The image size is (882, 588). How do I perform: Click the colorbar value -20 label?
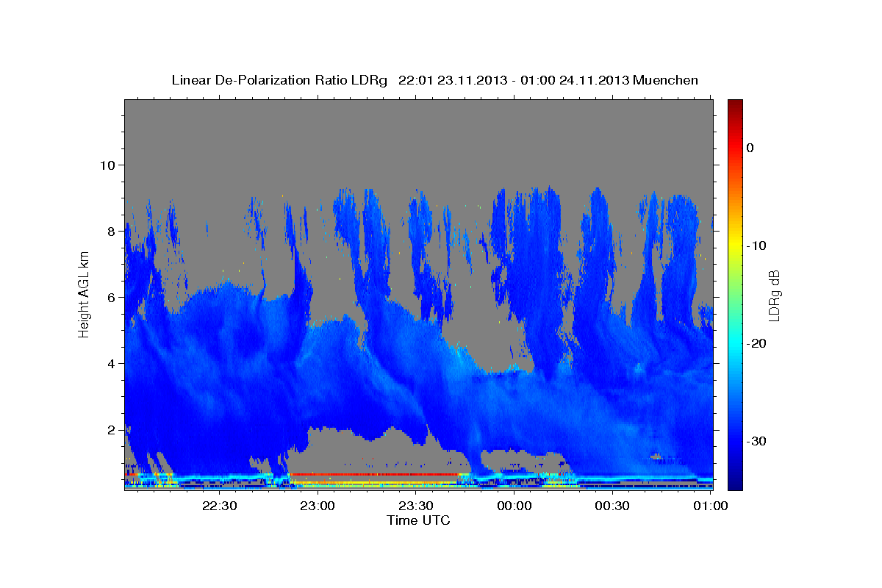757,343
